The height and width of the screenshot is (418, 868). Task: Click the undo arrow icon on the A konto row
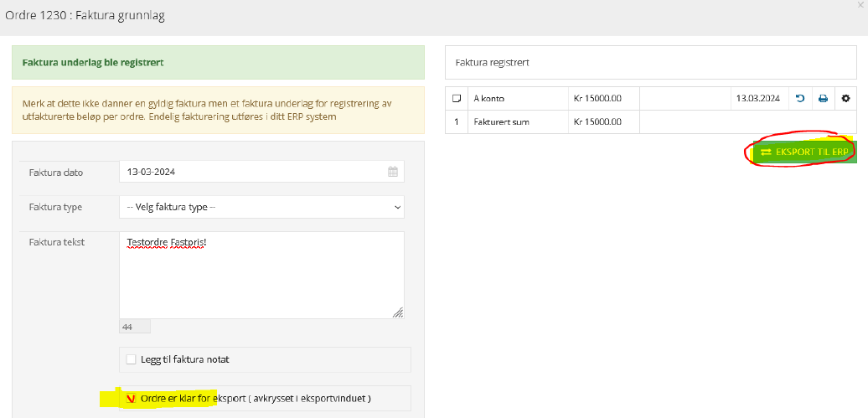[x=800, y=99]
